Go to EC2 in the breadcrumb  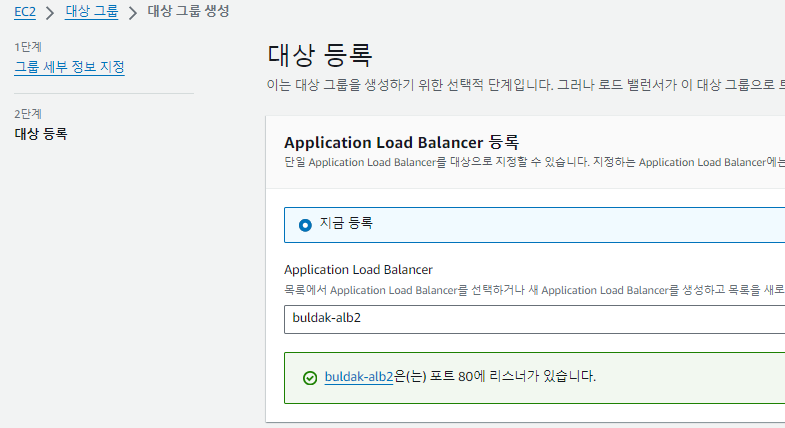[x=24, y=13]
